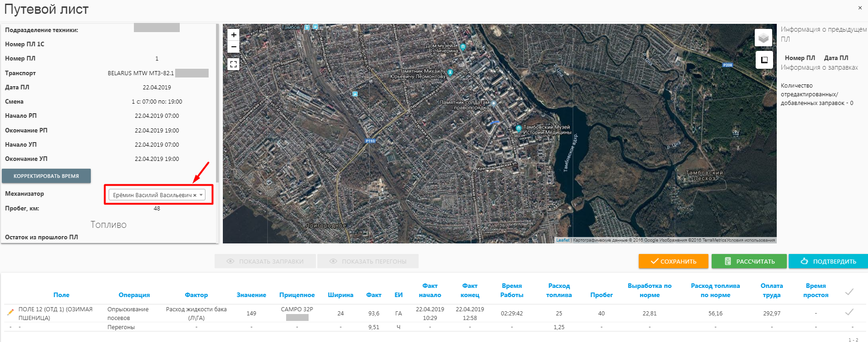Screen dimensions: 868x342
Task: Click the Ширина column header
Action: [x=341, y=295]
